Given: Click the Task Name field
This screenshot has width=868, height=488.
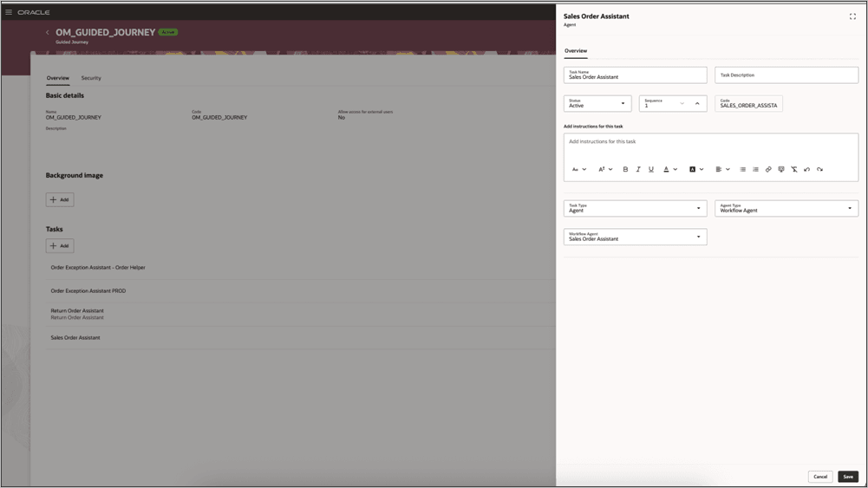Looking at the screenshot, I should (x=635, y=75).
